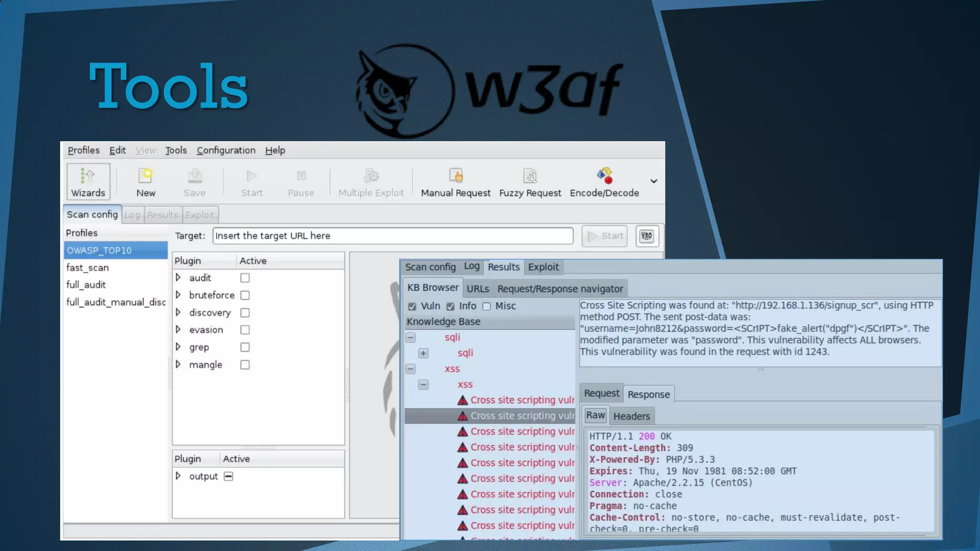Check the Misc filter checkbox
This screenshot has height=551, width=980.
487,307
